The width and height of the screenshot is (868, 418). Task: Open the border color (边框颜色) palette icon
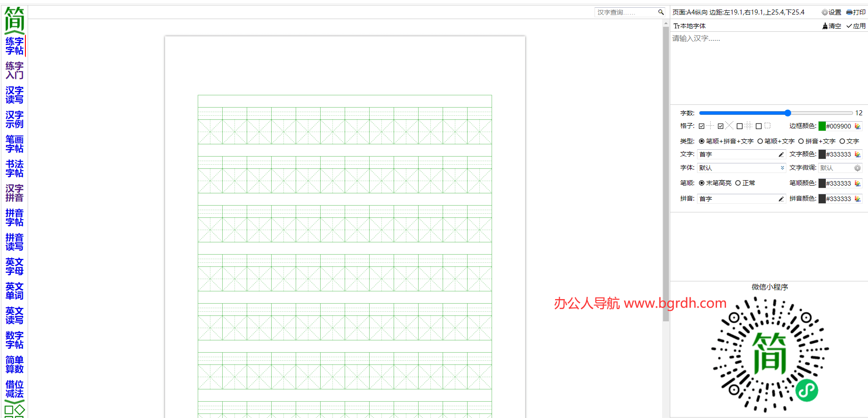[857, 126]
